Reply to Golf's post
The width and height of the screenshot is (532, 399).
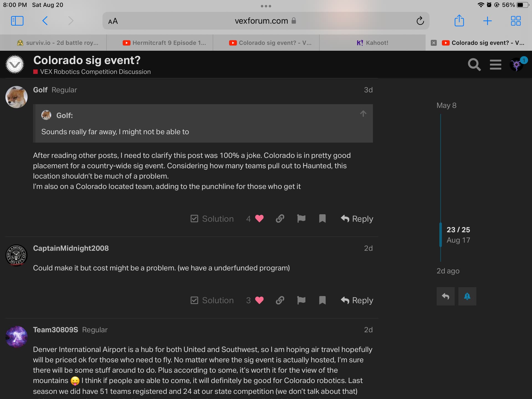357,219
